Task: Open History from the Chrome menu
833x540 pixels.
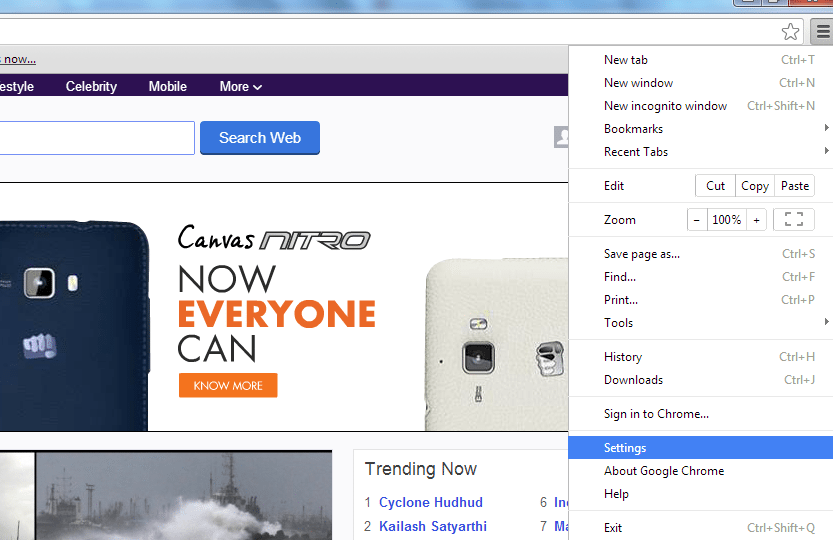Action: tap(701, 357)
